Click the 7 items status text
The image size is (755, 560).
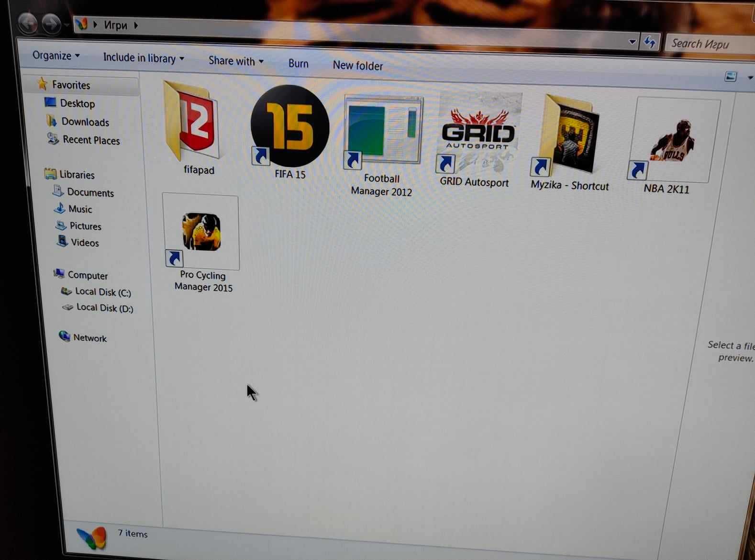[133, 534]
